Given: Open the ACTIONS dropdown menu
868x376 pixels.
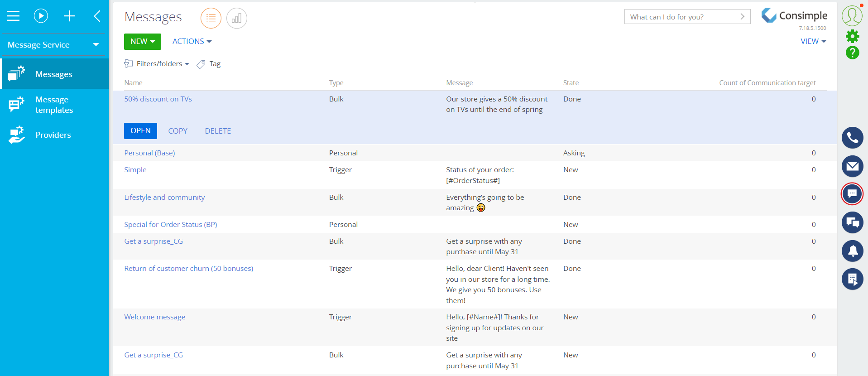Looking at the screenshot, I should (x=192, y=42).
